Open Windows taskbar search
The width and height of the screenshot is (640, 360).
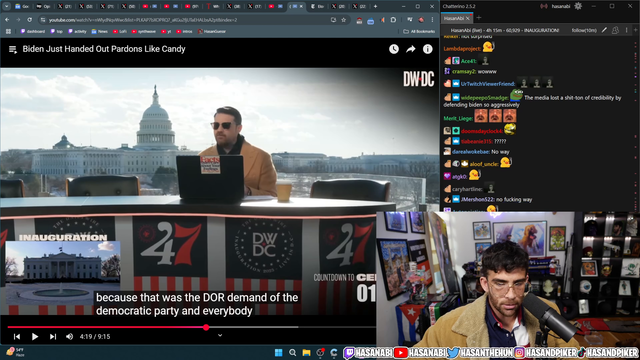click(x=292, y=353)
